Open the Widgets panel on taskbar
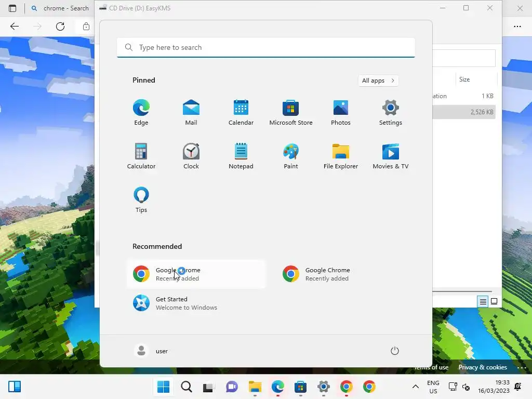The width and height of the screenshot is (532, 399). (15, 387)
